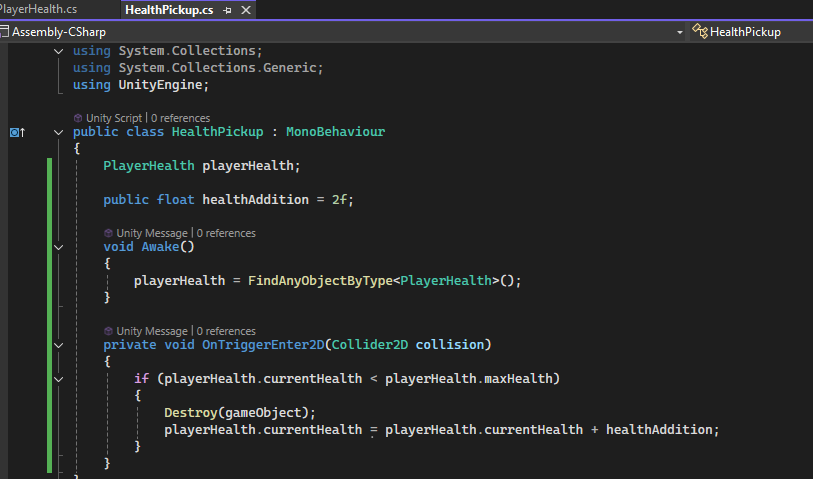813x479 pixels.
Task: Click 'MonoBehaviour' base class name
Action: pos(335,132)
